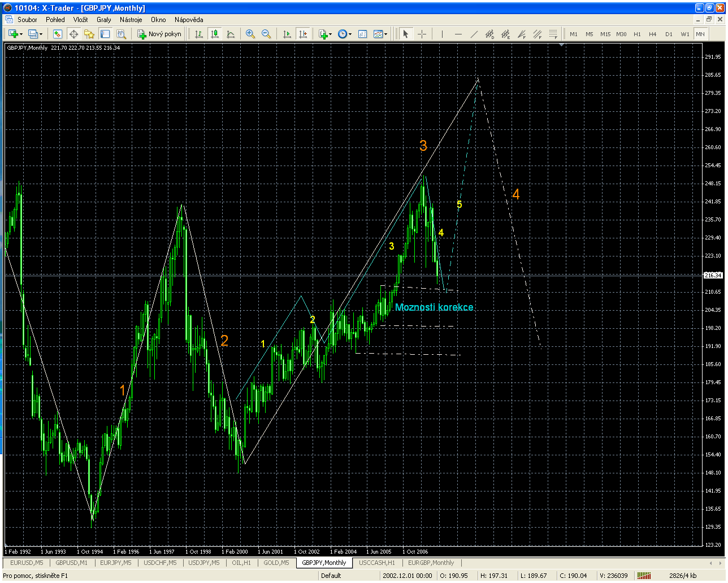Select the hatched channel tool marked E

pos(505,34)
